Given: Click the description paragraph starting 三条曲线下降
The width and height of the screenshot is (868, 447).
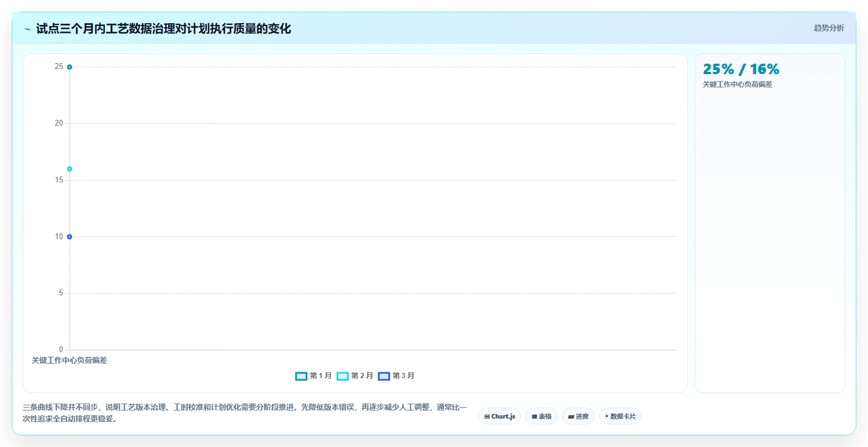Looking at the screenshot, I should [x=245, y=413].
